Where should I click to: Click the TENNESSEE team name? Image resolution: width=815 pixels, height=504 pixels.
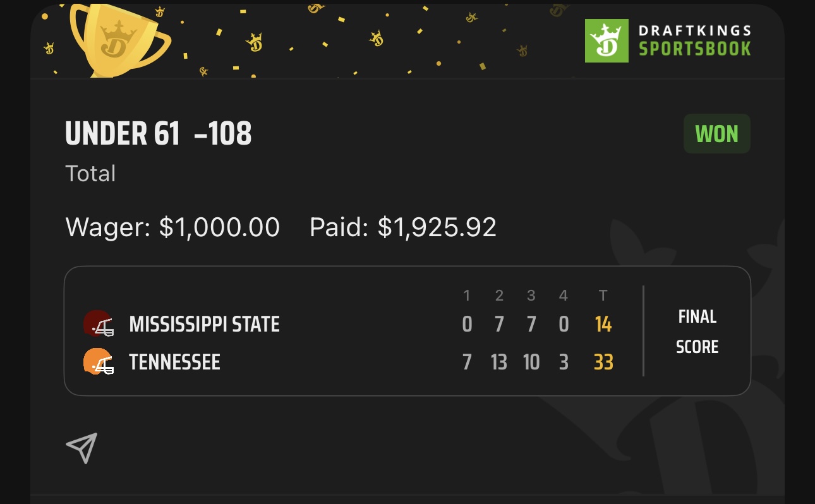[174, 363]
